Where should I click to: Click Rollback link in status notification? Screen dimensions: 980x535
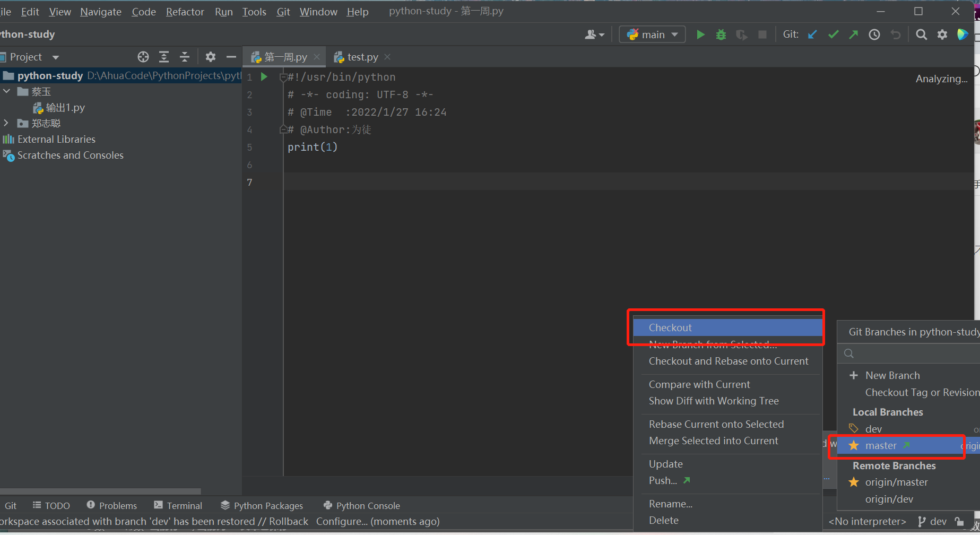point(288,521)
